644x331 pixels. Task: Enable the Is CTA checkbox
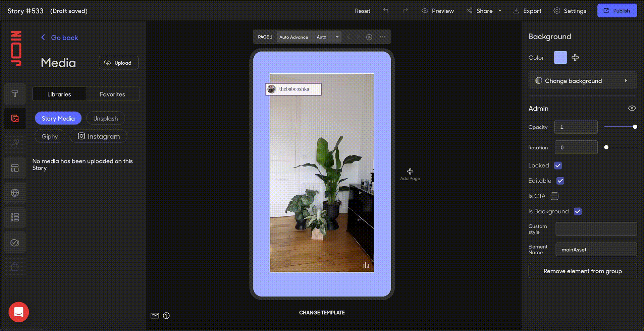tap(555, 196)
